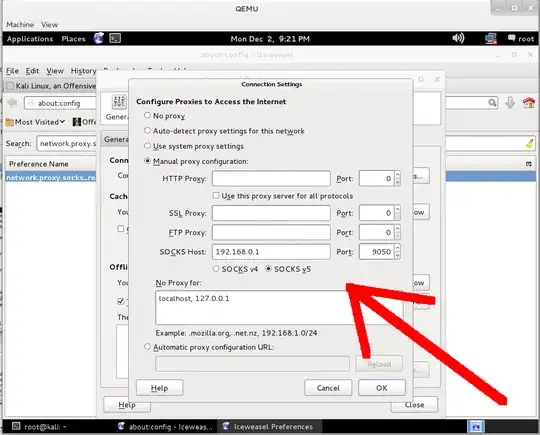Open the Iceweasel Edit menu
Viewport: 540px width, 435px height.
click(32, 71)
